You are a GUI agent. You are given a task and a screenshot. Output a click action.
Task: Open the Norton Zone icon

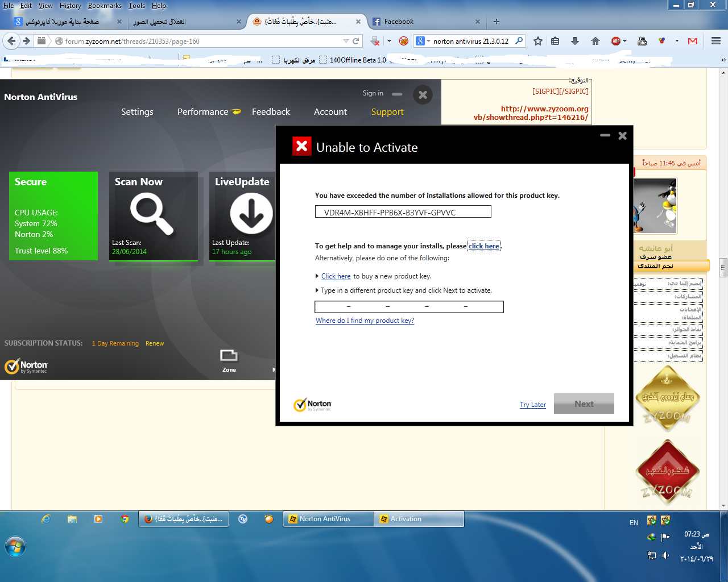(229, 360)
